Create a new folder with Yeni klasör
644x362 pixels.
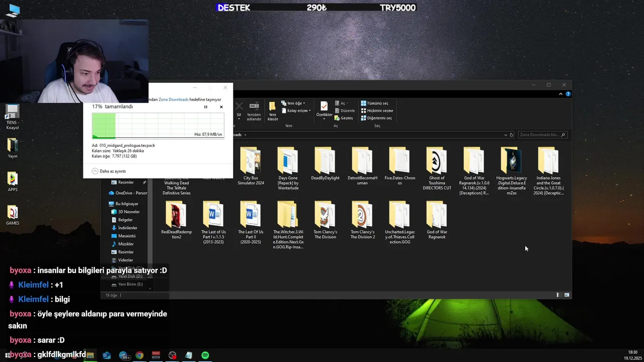273,111
